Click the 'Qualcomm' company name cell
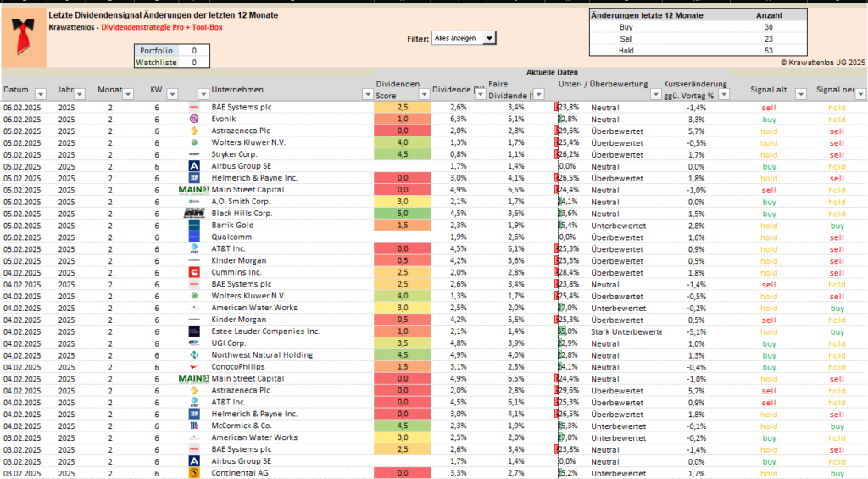Viewport: 868px width, 479px height. 231,237
